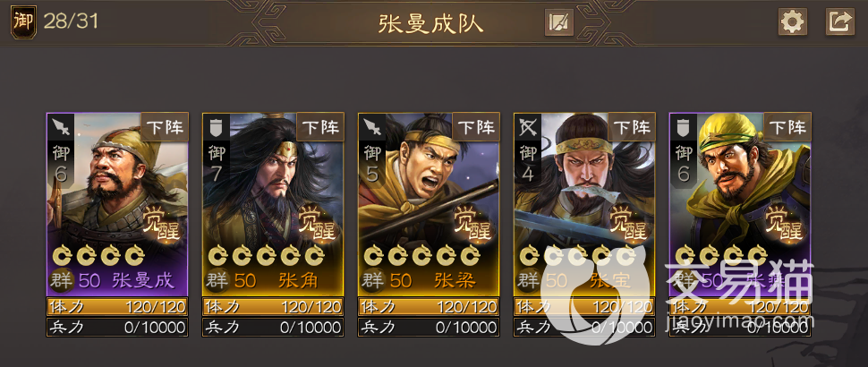
Task: Tap the bow troop icon on 张宝
Action: pos(527,128)
